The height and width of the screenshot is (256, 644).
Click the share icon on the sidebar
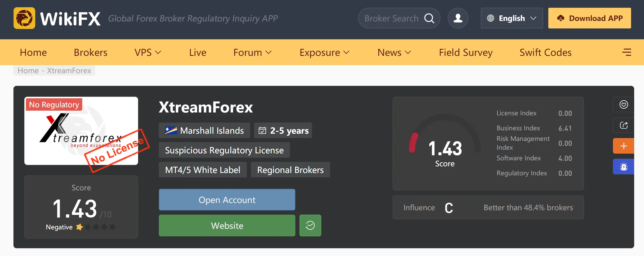(x=624, y=125)
